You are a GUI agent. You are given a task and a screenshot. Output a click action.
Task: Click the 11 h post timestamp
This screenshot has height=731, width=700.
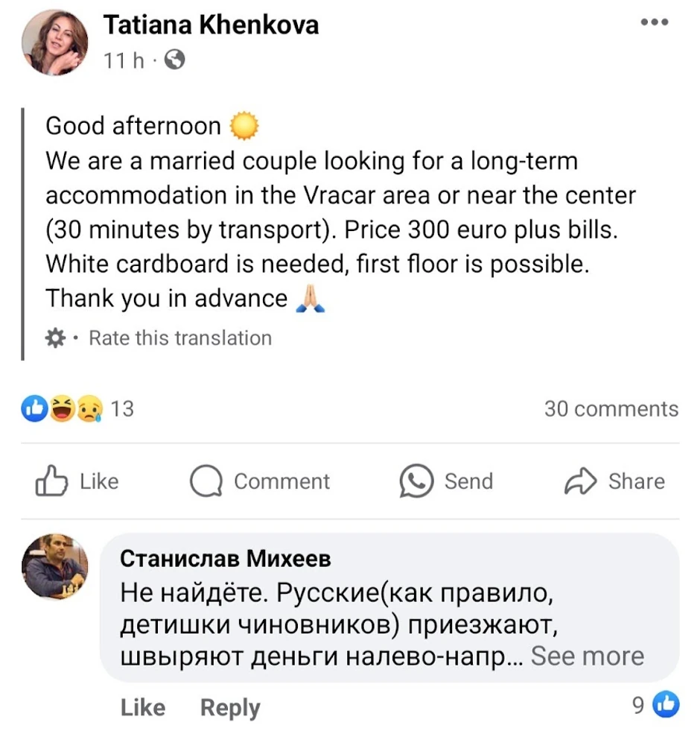(124, 60)
